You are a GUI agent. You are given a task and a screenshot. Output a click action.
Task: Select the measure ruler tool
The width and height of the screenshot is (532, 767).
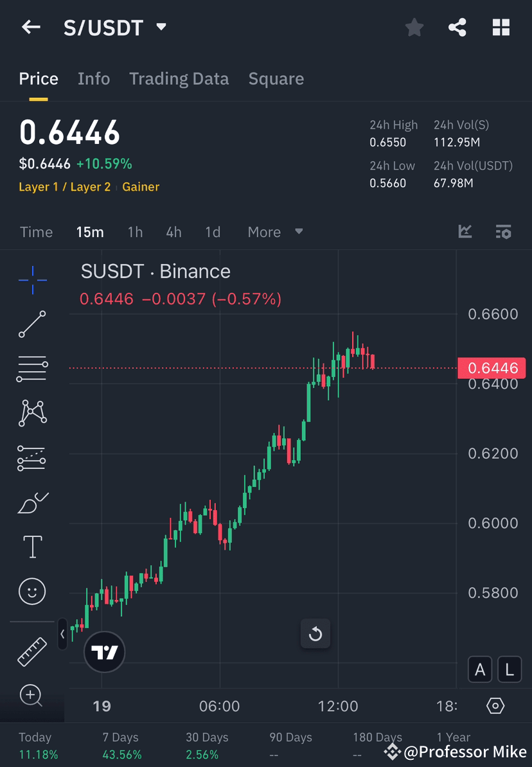click(32, 651)
